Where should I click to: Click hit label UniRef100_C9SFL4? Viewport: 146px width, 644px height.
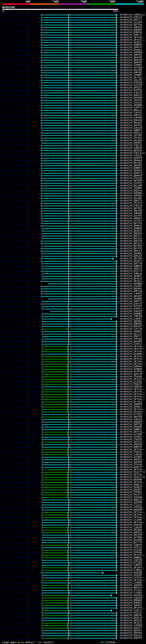pyautogui.click(x=131, y=344)
